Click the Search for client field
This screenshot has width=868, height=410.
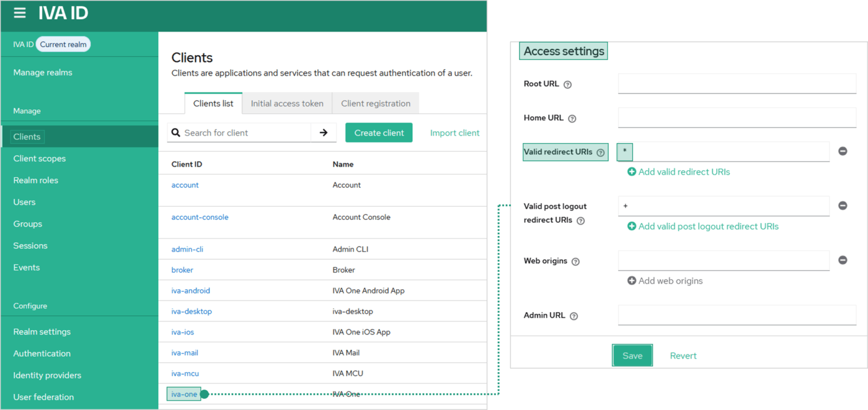245,133
